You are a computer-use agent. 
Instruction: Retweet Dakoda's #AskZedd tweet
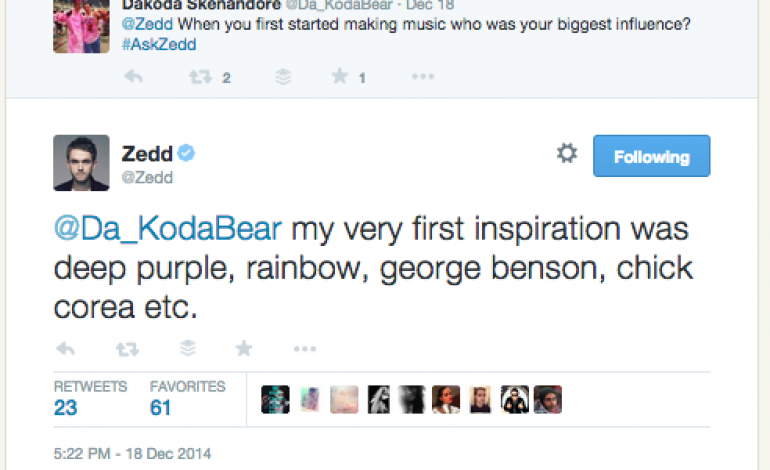(x=203, y=77)
